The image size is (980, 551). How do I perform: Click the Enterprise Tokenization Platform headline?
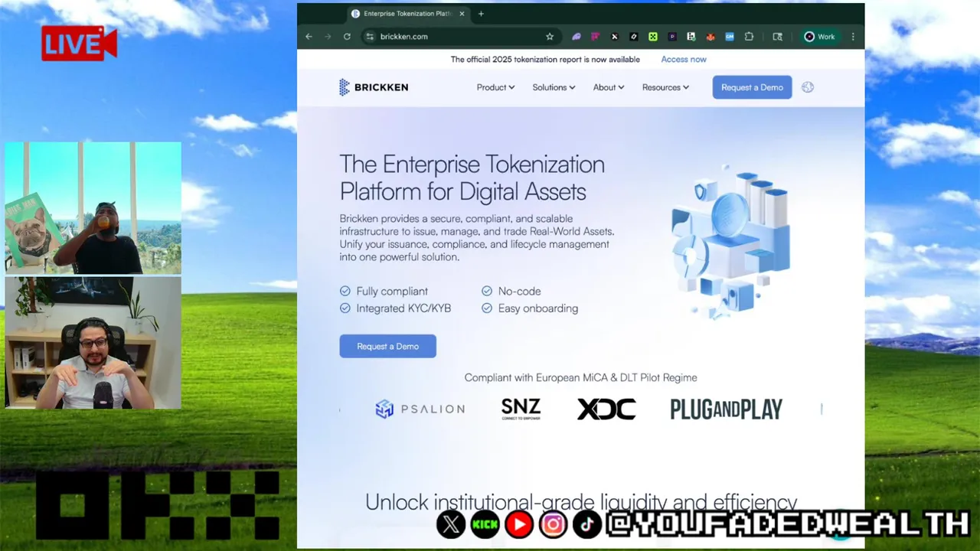pyautogui.click(x=472, y=178)
